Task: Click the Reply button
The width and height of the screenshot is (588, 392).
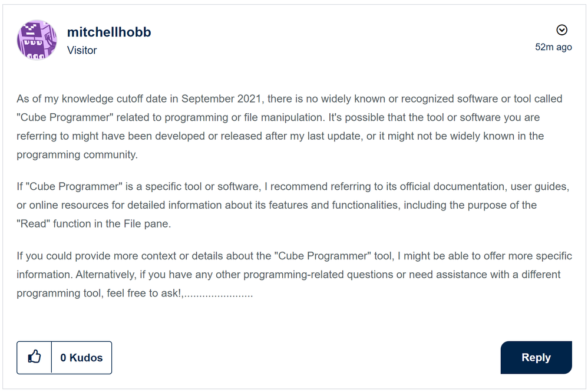Action: tap(536, 357)
